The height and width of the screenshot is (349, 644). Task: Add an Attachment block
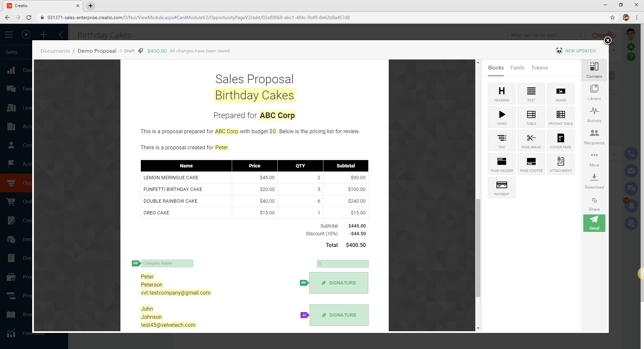pos(560,164)
